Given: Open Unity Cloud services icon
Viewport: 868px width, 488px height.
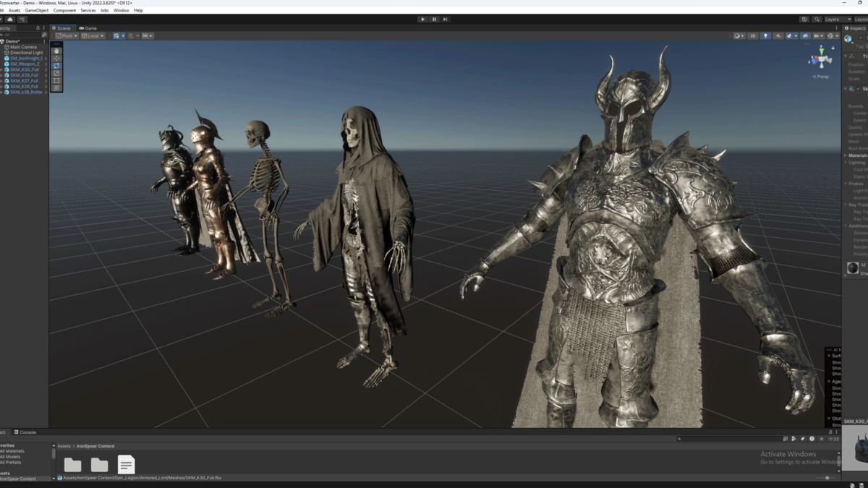Looking at the screenshot, I should point(10,20).
